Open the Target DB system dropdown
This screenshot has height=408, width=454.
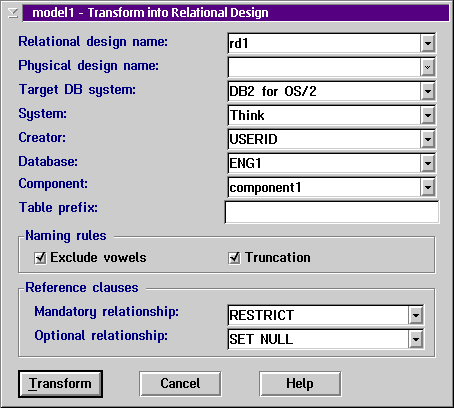point(428,91)
